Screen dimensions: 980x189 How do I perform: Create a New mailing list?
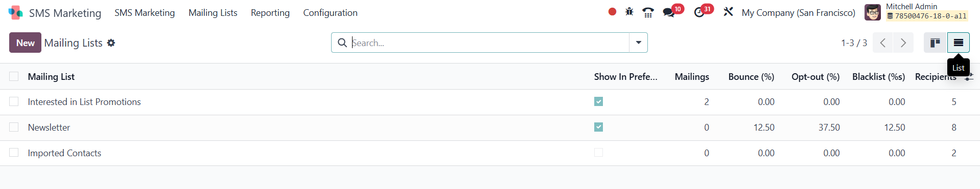[x=25, y=43]
